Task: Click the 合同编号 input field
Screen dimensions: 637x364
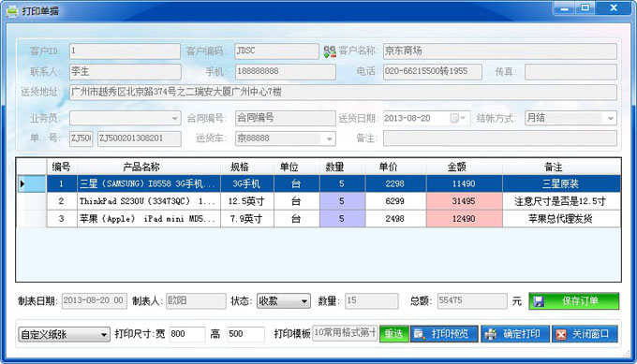Action: 285,119
